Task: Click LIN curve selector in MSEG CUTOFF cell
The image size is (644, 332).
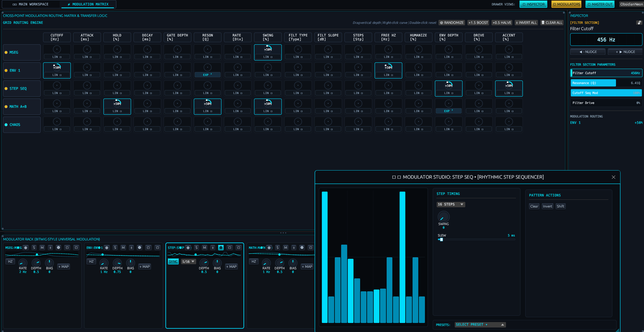Action: pos(57,57)
